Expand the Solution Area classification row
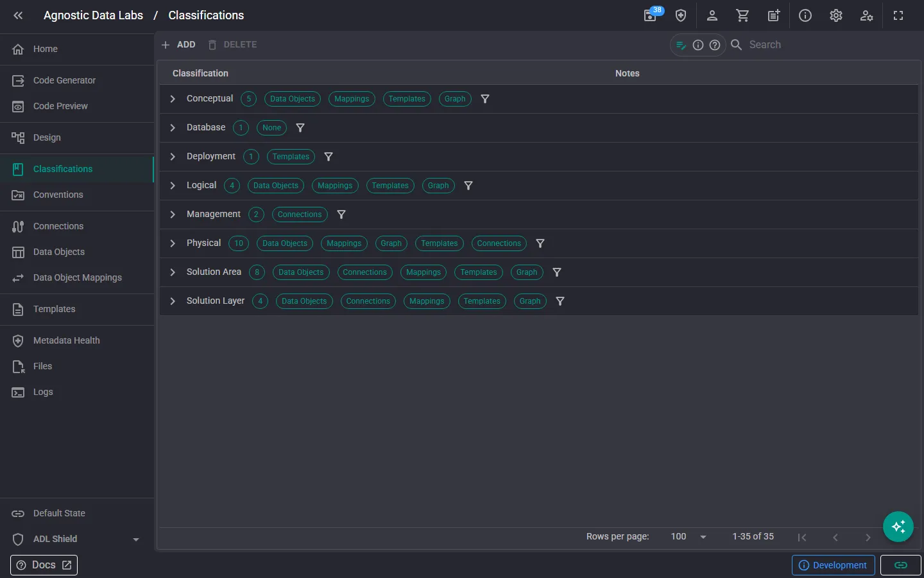The image size is (924, 578). pyautogui.click(x=173, y=272)
